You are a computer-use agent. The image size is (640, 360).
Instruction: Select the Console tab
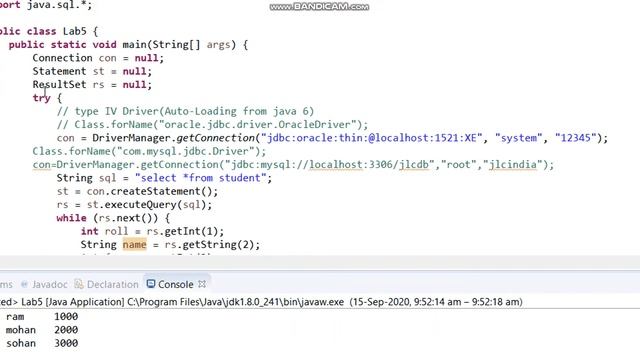coord(176,284)
